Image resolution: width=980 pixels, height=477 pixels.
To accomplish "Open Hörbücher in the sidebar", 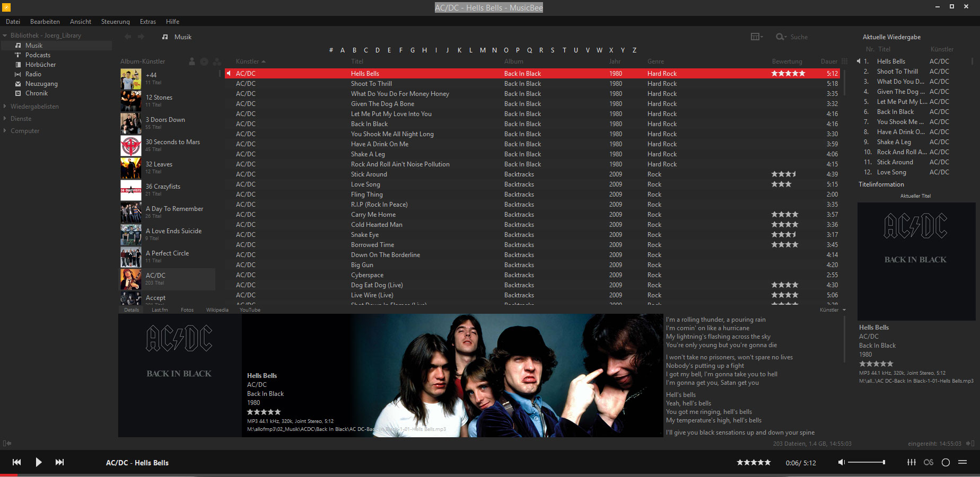I will pos(40,65).
